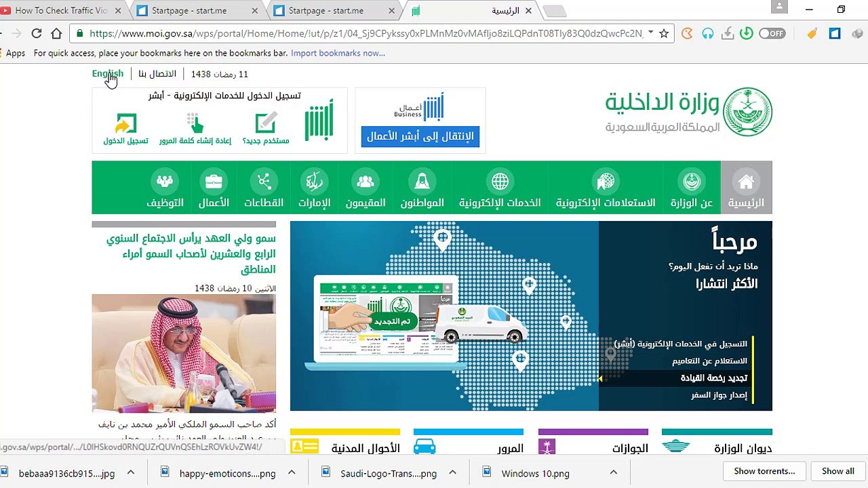Select إعادة إنشاء كلمة المرور icon
Viewport: 868px width, 488px height.
pos(195,123)
